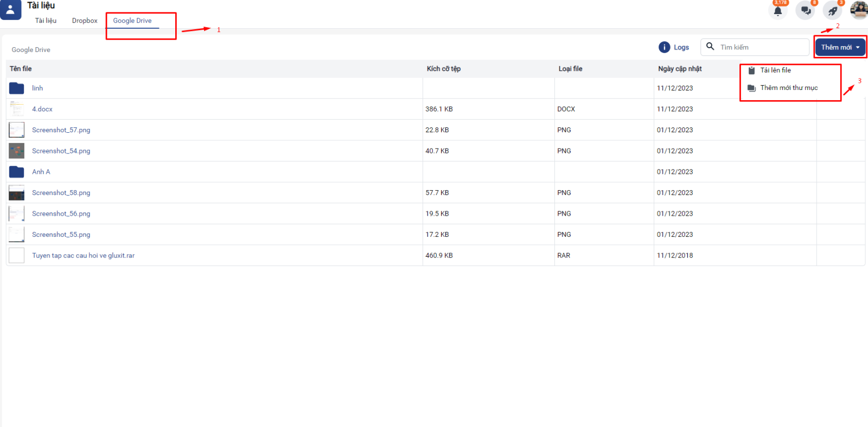Switch to the Dropbox tab
This screenshot has height=427, width=868.
point(85,21)
